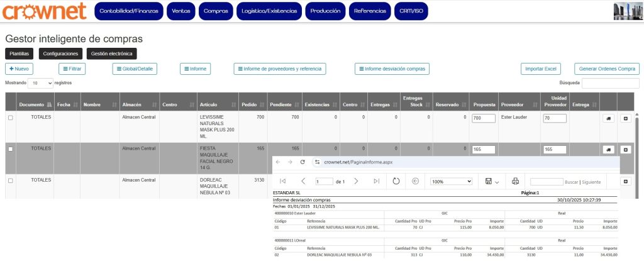Expand the save/export dropdown in report toolbar
Viewport: 644px width, 261px height.
click(492, 181)
